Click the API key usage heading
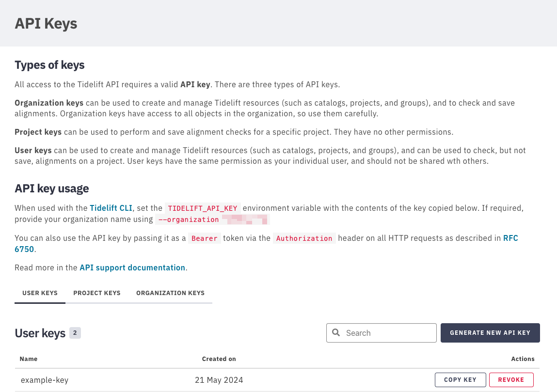 [52, 188]
